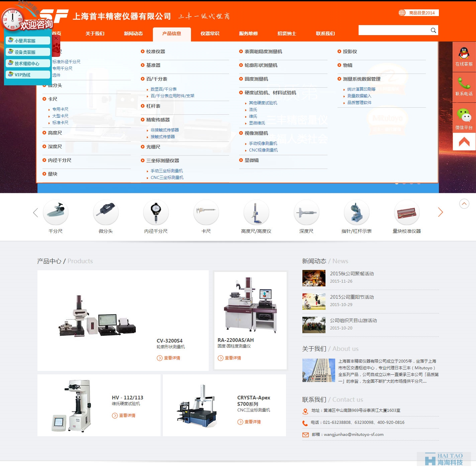Select the 微分头 product icon
The height and width of the screenshot is (471, 476).
pos(106,212)
